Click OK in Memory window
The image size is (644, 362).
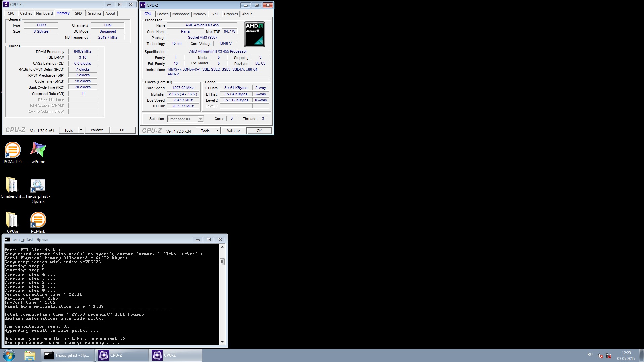pyautogui.click(x=123, y=130)
